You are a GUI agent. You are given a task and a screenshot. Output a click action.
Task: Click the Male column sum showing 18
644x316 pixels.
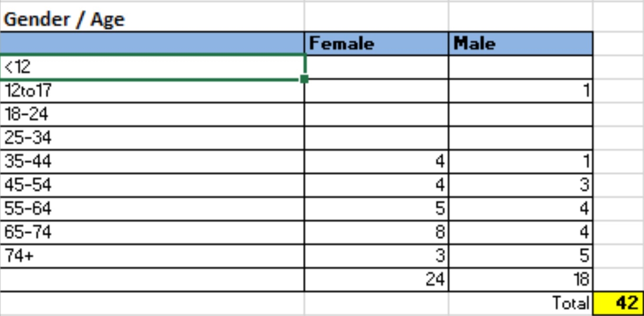point(521,280)
